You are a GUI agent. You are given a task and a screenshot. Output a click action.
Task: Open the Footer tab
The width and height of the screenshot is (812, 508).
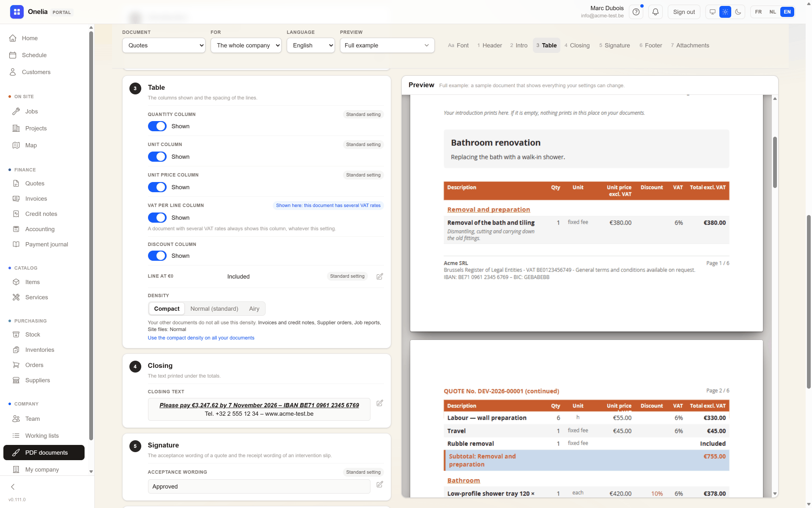click(651, 45)
